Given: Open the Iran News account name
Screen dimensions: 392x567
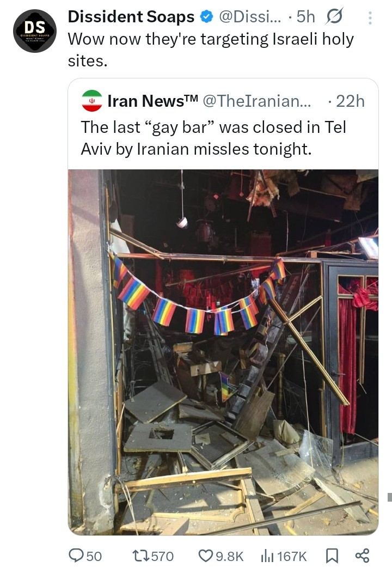Looking at the screenshot, I should tap(153, 101).
